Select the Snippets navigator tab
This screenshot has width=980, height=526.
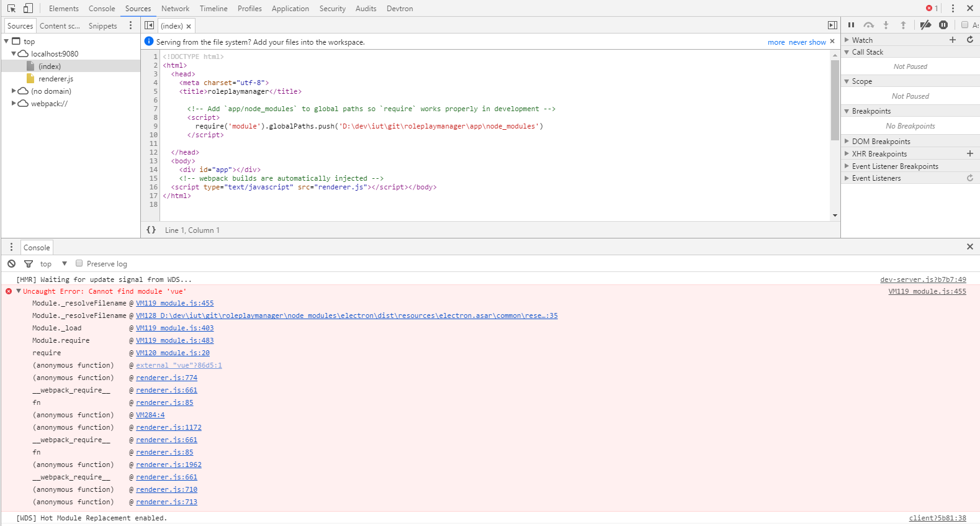coord(103,26)
